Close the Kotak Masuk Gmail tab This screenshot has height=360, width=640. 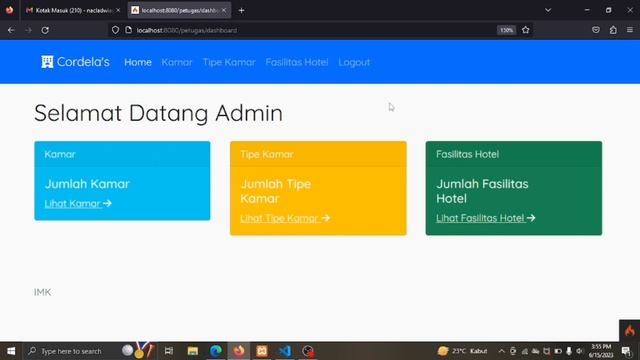coord(118,10)
